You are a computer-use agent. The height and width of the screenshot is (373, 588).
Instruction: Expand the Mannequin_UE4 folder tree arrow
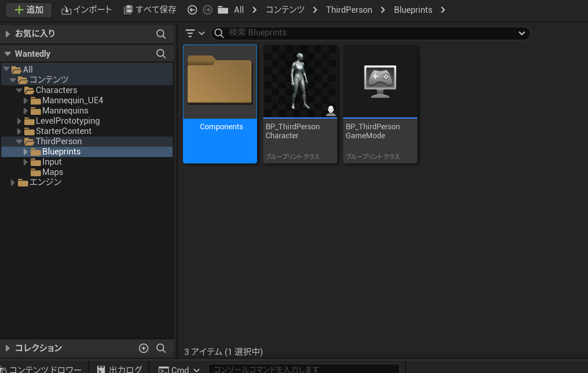pyautogui.click(x=25, y=101)
